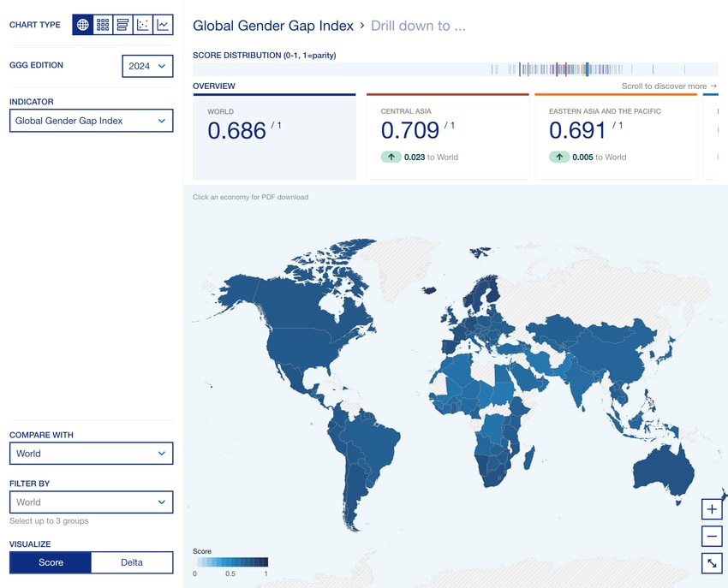The height and width of the screenshot is (588, 728).
Task: Expand the Compare With World dropdown
Action: [x=92, y=454]
